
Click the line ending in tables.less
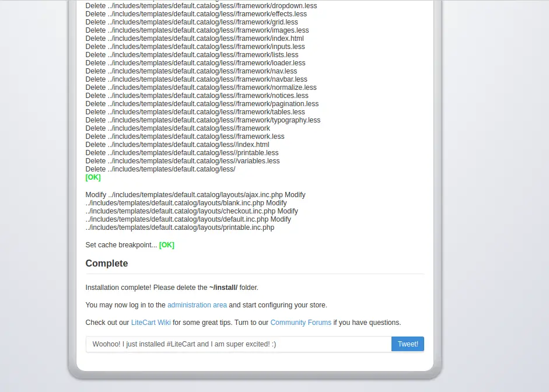(x=195, y=111)
